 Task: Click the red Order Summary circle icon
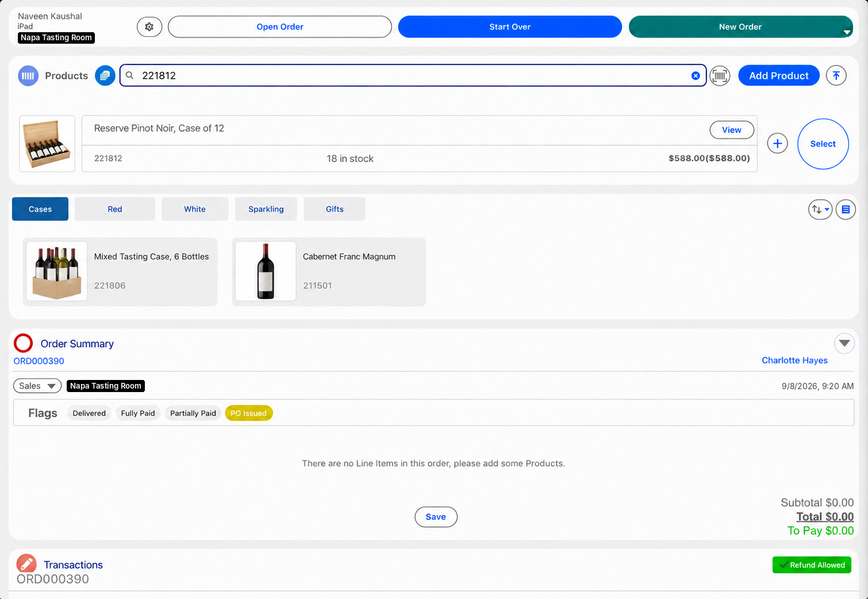point(24,343)
